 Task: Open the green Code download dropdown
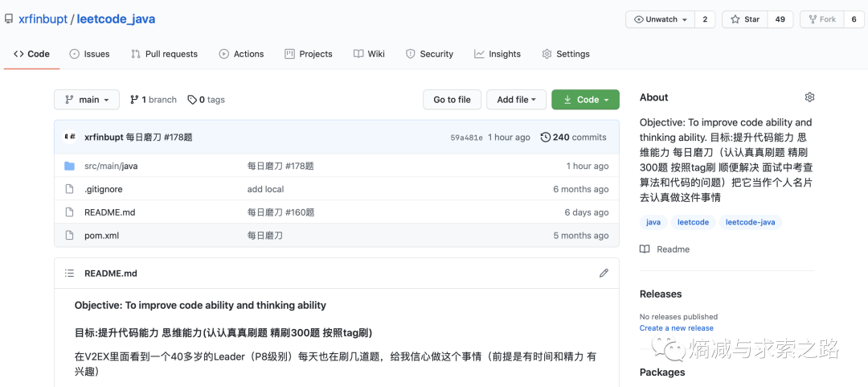[585, 100]
